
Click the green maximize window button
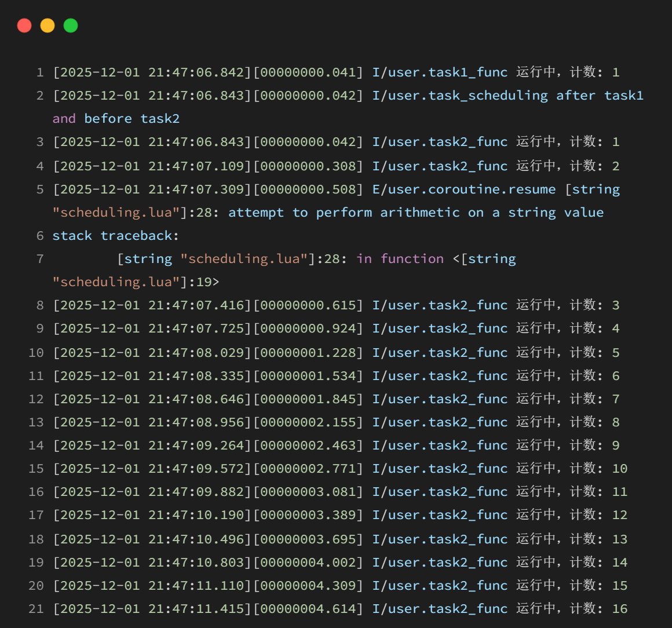[x=71, y=25]
